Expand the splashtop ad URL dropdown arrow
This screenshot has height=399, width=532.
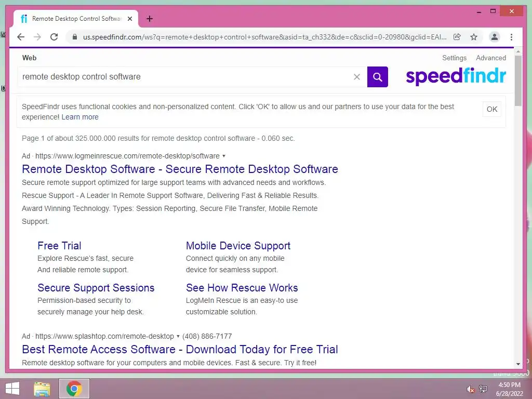pos(178,336)
